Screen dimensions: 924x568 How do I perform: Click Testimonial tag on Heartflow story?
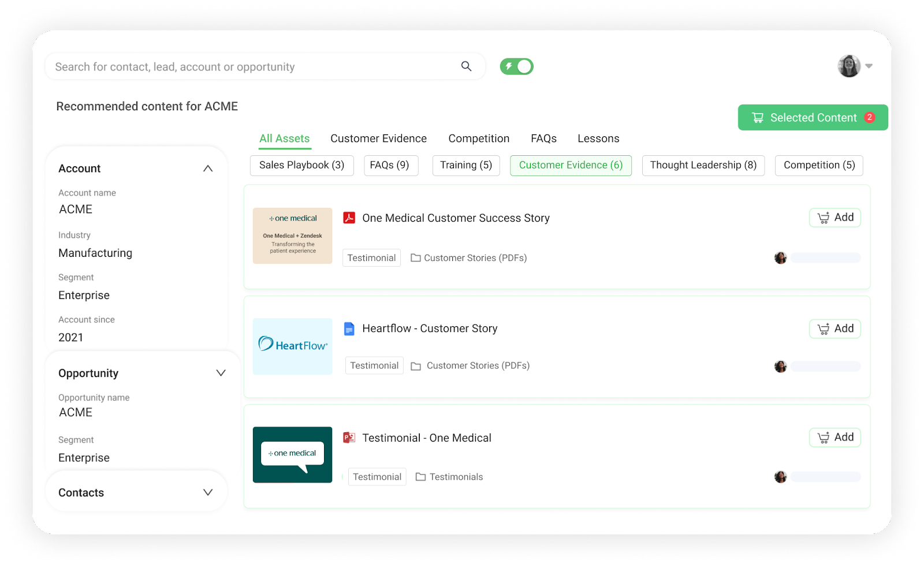pyautogui.click(x=374, y=365)
